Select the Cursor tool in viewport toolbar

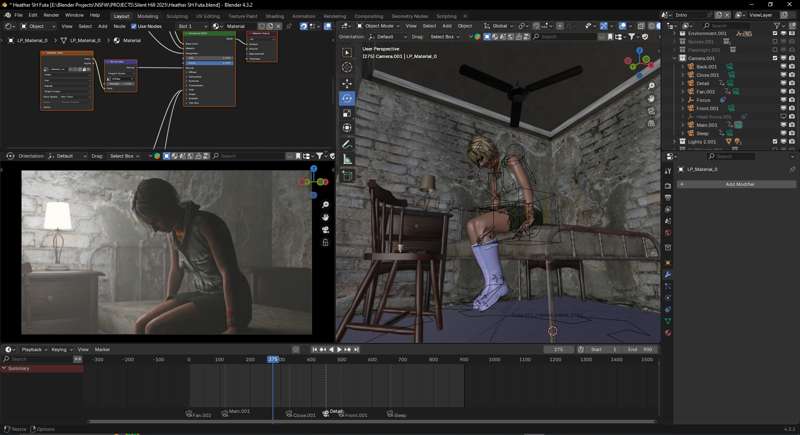coord(347,67)
